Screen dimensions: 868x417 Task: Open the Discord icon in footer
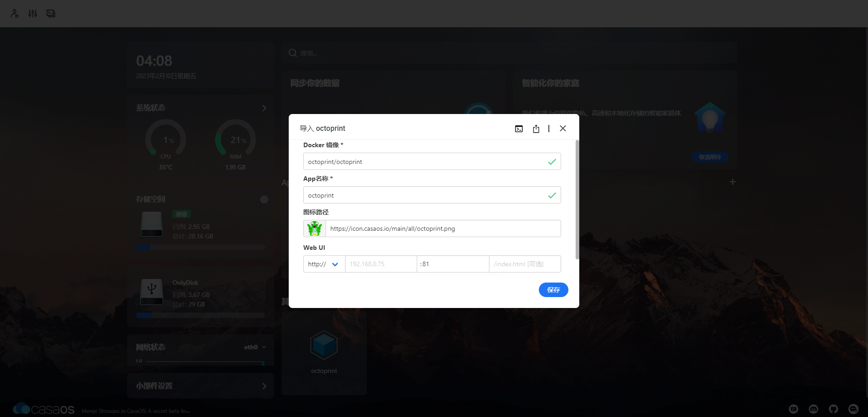[814, 409]
